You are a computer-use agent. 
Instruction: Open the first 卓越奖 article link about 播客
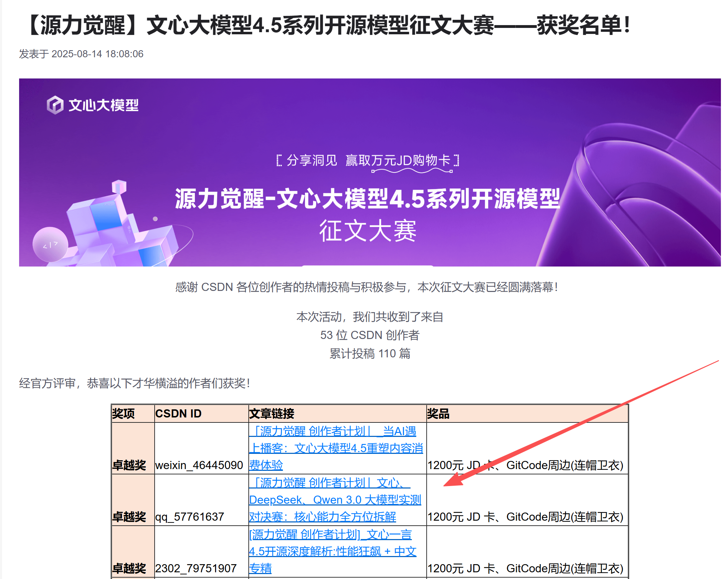point(336,448)
